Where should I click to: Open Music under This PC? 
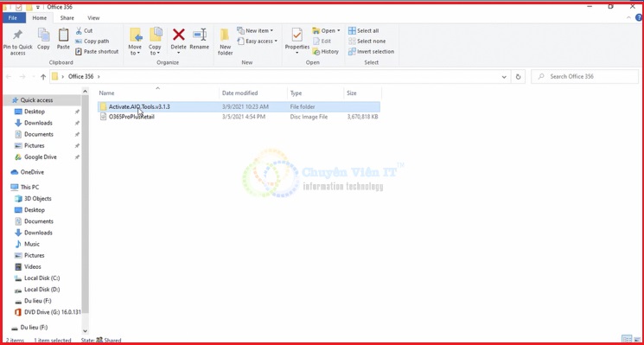click(x=32, y=244)
